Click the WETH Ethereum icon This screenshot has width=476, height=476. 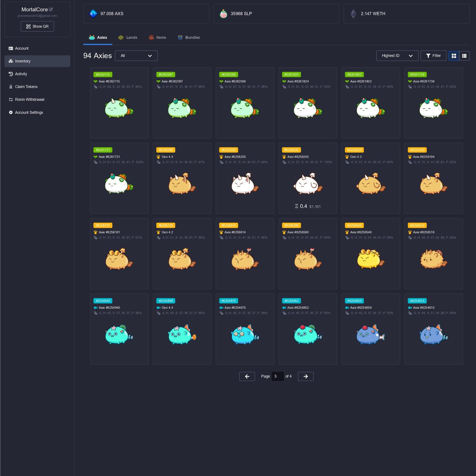click(353, 14)
